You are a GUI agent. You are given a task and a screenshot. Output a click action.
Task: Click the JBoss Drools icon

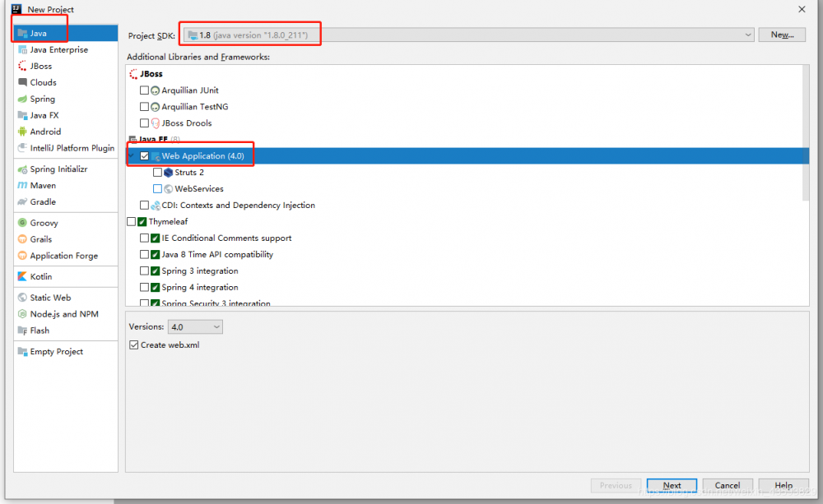click(156, 123)
